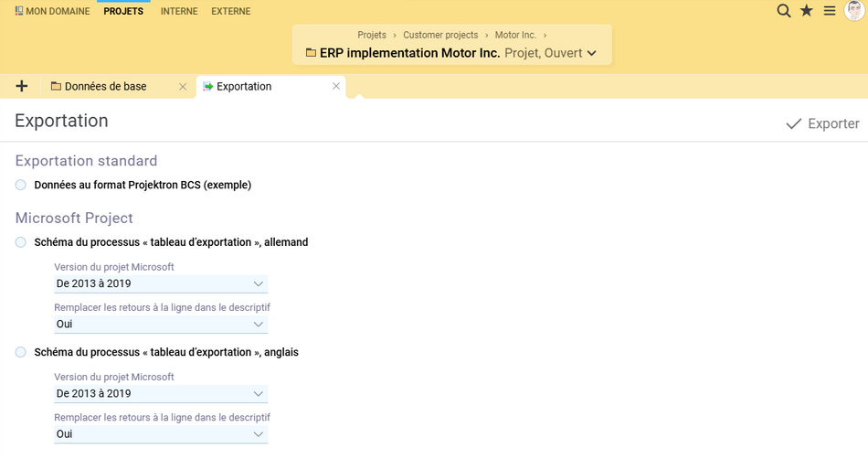This screenshot has width=868, height=459.
Task: Click the Exporter checkmark icon
Action: point(794,123)
